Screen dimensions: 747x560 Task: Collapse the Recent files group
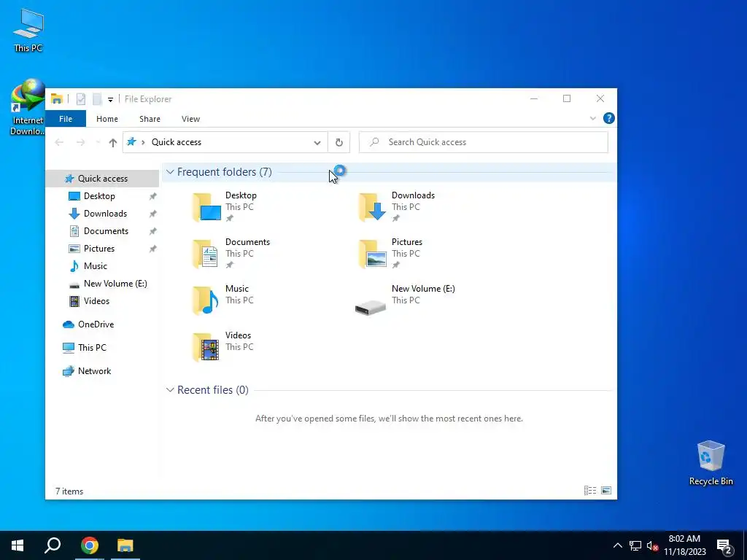point(170,390)
